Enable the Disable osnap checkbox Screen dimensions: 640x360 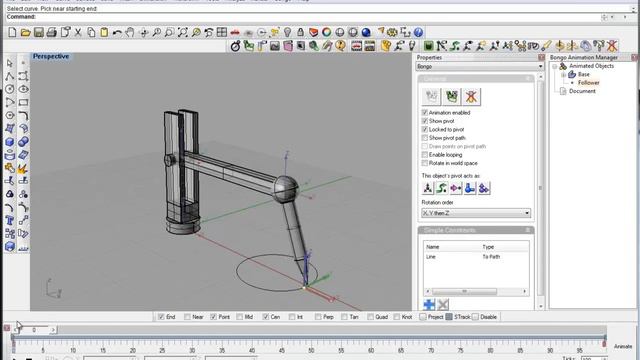pyautogui.click(x=475, y=317)
